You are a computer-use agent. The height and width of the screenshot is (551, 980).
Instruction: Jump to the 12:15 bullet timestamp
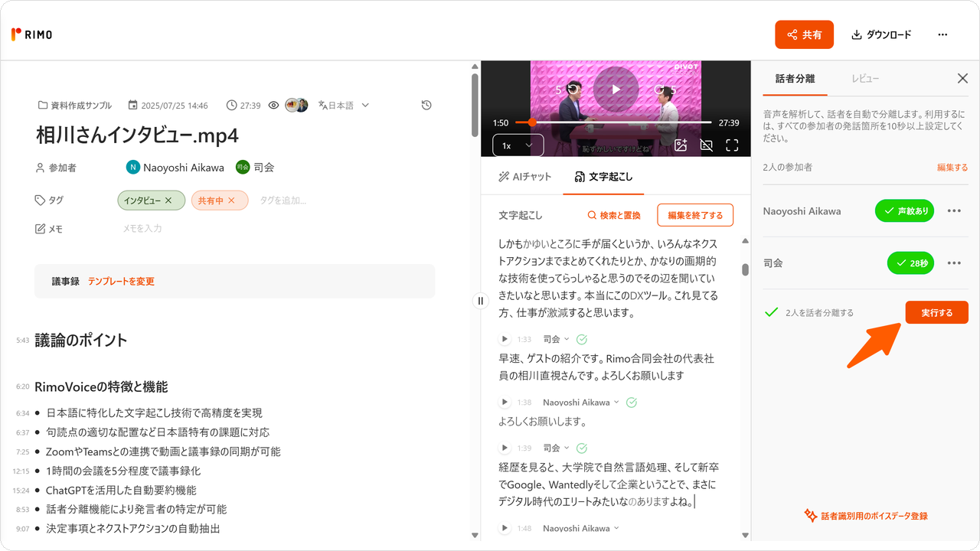click(21, 471)
